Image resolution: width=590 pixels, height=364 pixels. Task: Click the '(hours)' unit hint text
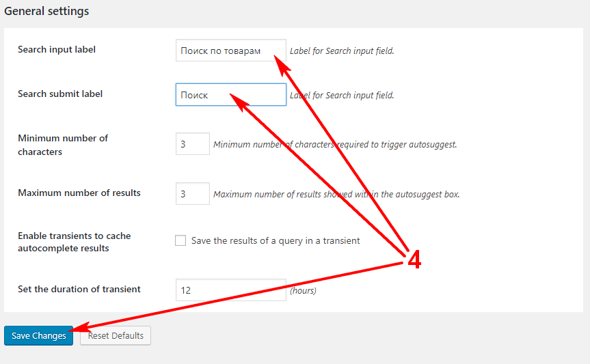[303, 290]
